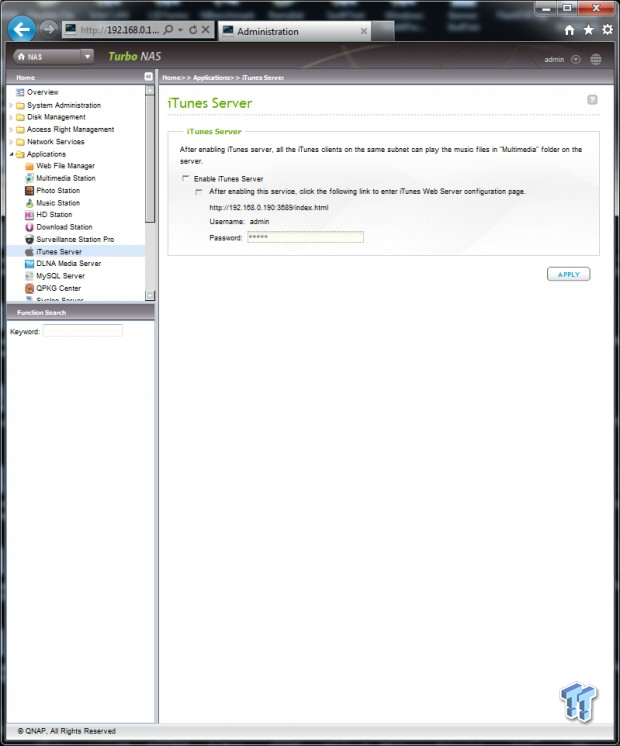Screen dimensions: 620x746
Task: Open browser Tools gear icon
Action: click(x=607, y=30)
